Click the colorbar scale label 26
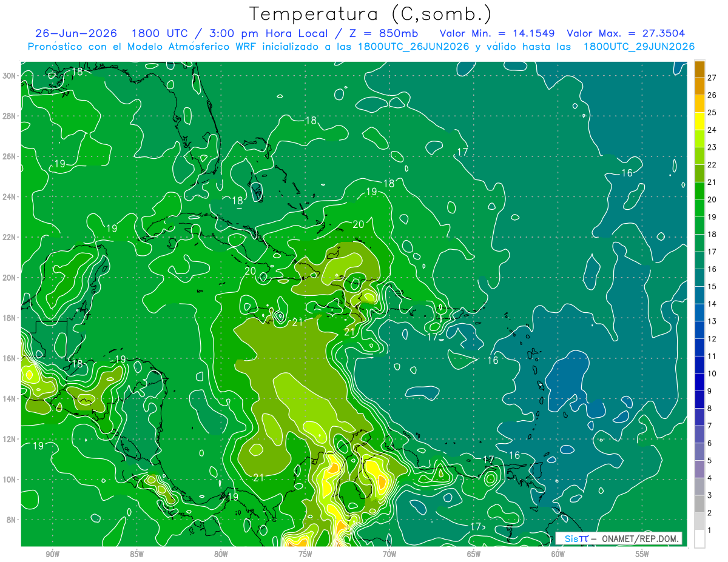The height and width of the screenshot is (562, 728). pyautogui.click(x=712, y=95)
